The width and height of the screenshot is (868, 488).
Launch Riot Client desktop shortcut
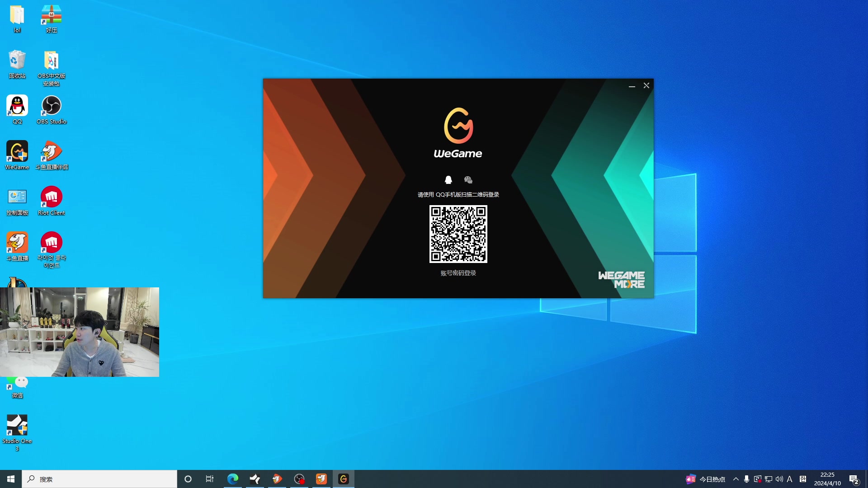tap(52, 201)
